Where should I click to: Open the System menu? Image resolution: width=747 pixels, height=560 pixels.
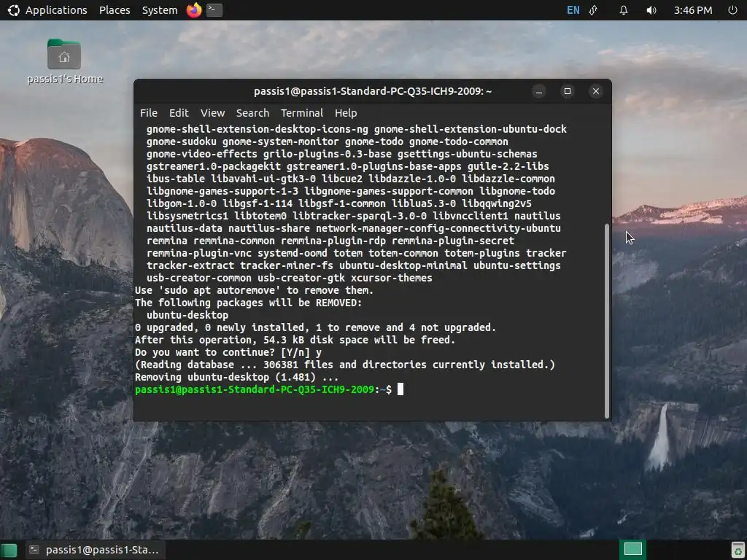tap(160, 10)
